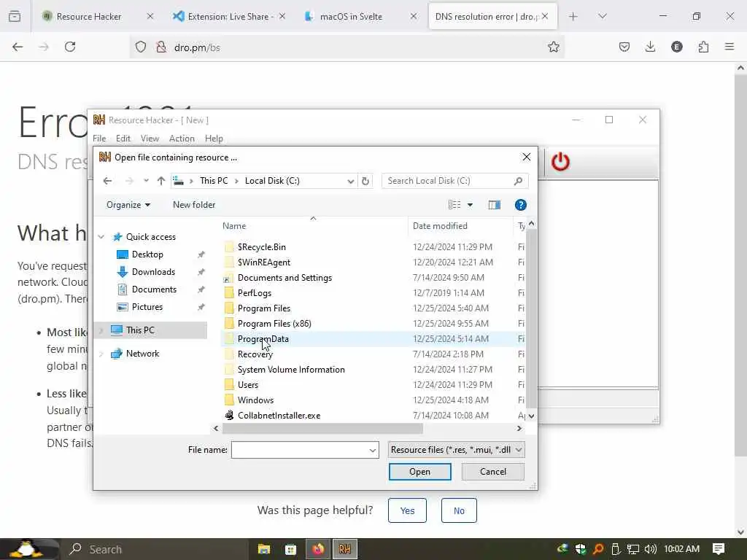Click the red power icon in Resource Hacker
Viewport: 747px width, 560px height.
(560, 162)
